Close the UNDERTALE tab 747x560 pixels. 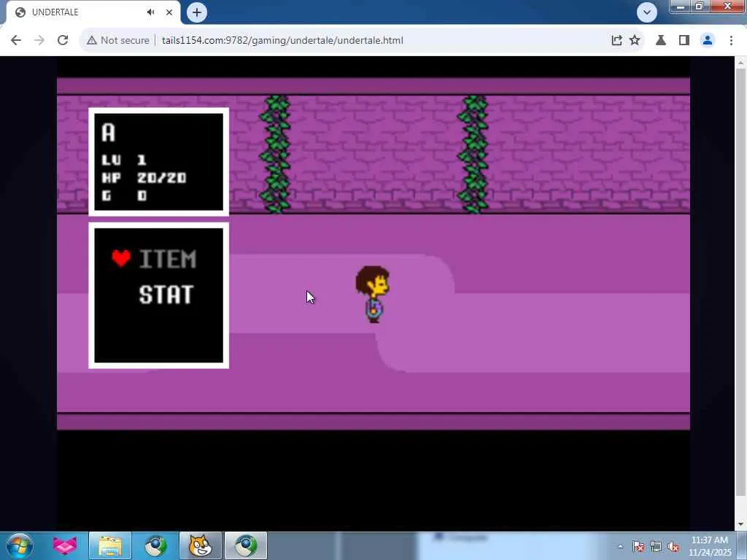click(x=169, y=12)
